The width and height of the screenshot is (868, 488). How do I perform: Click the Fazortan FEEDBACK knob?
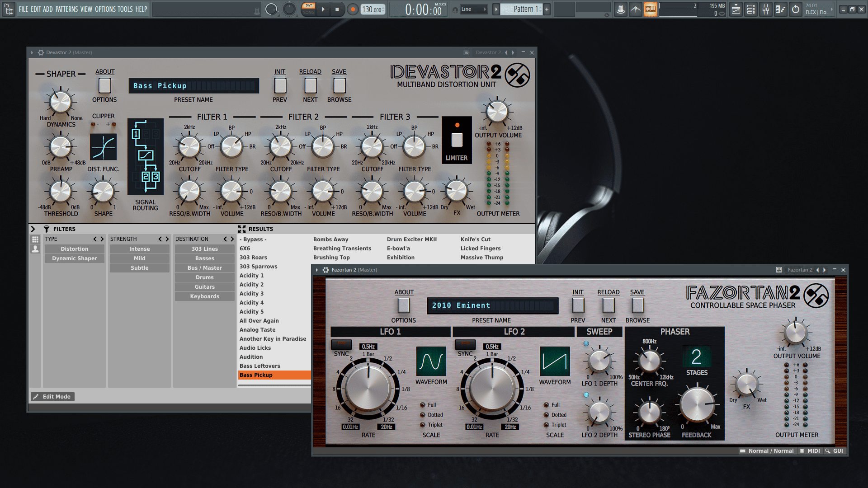click(697, 405)
